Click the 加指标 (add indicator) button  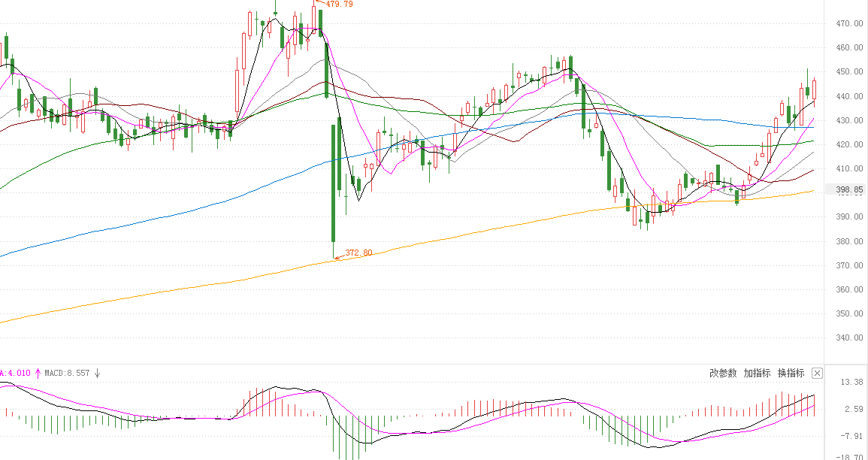tap(757, 373)
